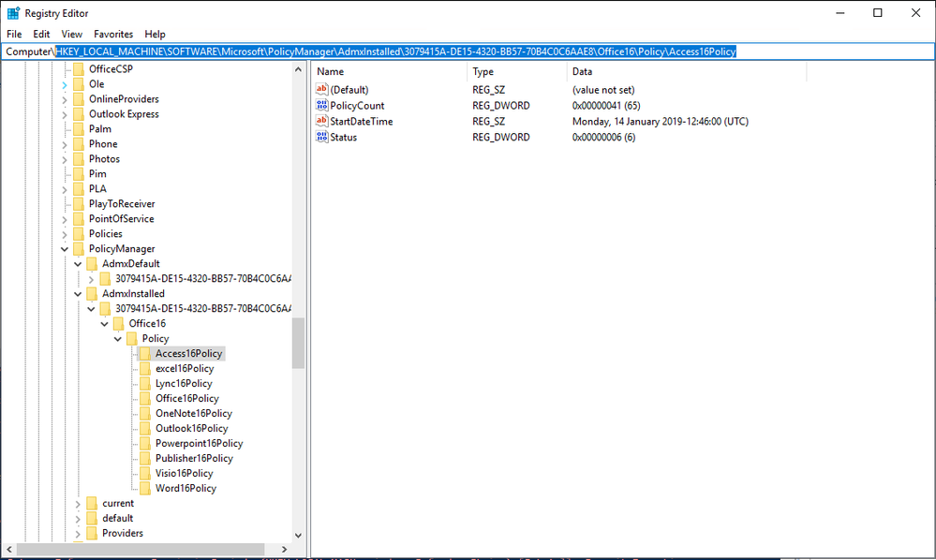
Task: Click the Phone folder icon
Action: coord(79,143)
